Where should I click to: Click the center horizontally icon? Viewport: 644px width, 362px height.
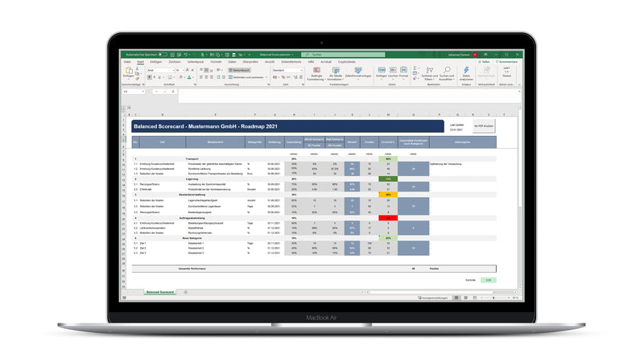click(x=206, y=77)
